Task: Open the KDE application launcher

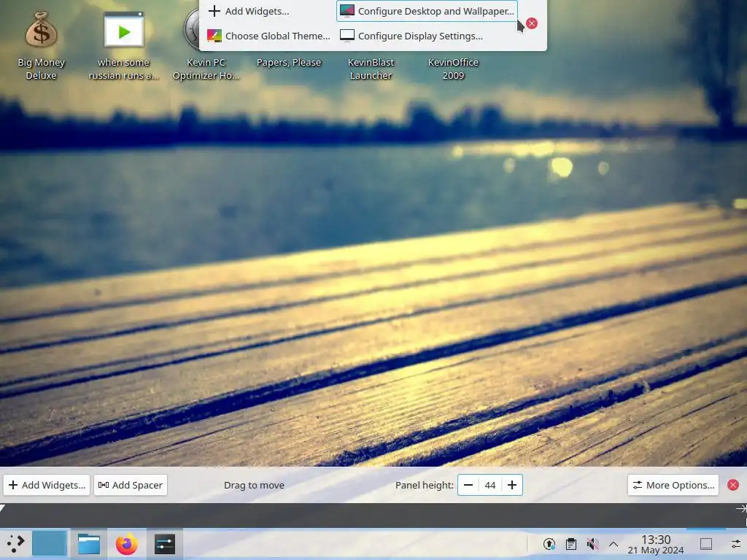Action: pyautogui.click(x=15, y=543)
